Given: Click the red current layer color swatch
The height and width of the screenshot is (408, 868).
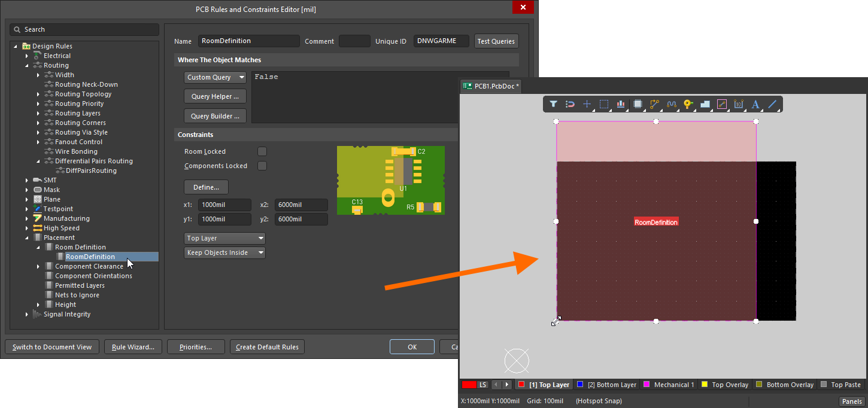Looking at the screenshot, I should (469, 385).
